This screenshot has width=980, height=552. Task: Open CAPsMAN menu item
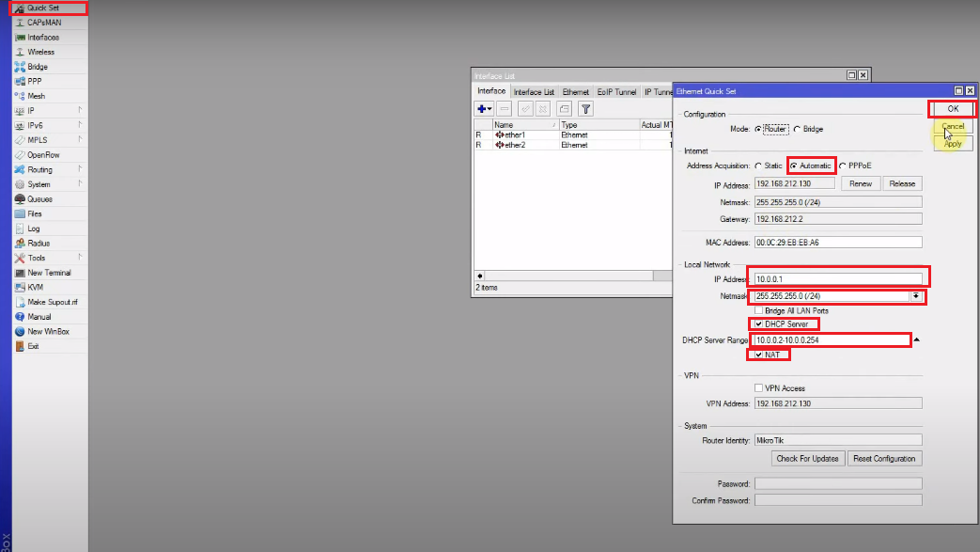(x=50, y=23)
